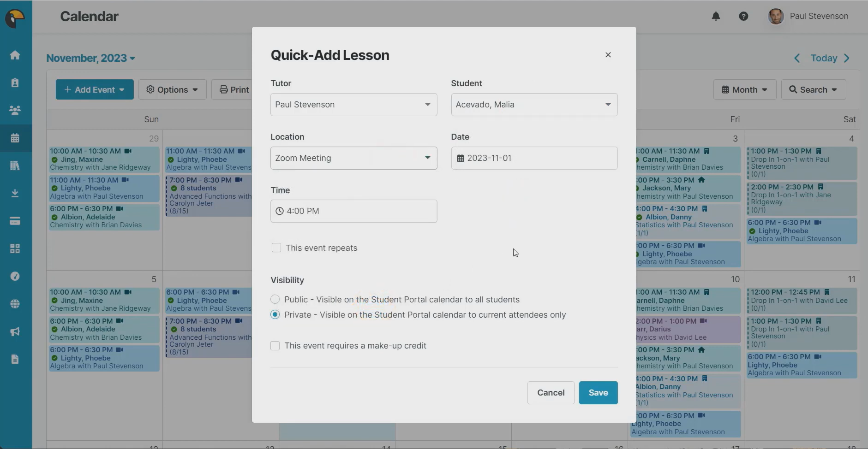Open the Home dashboard from the sidebar

click(15, 55)
